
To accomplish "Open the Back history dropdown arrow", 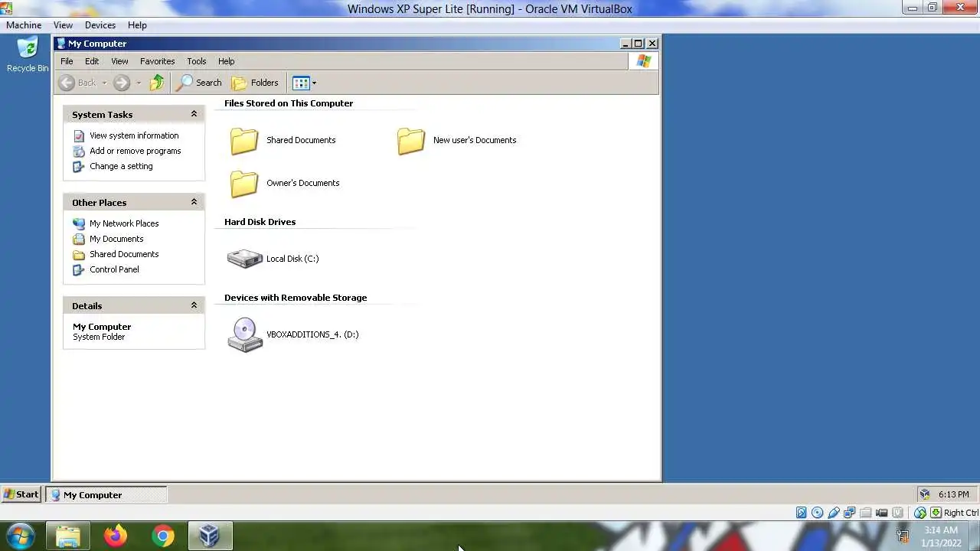I will pyautogui.click(x=104, y=83).
